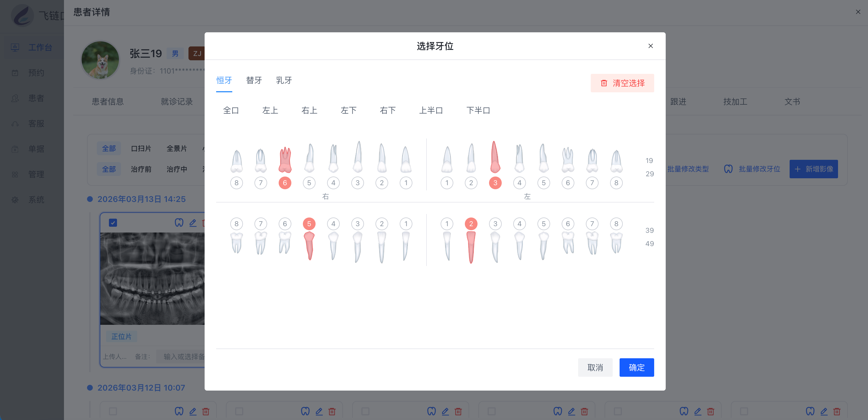Open 工作台 in the sidebar
The height and width of the screenshot is (420, 868).
pos(32,47)
